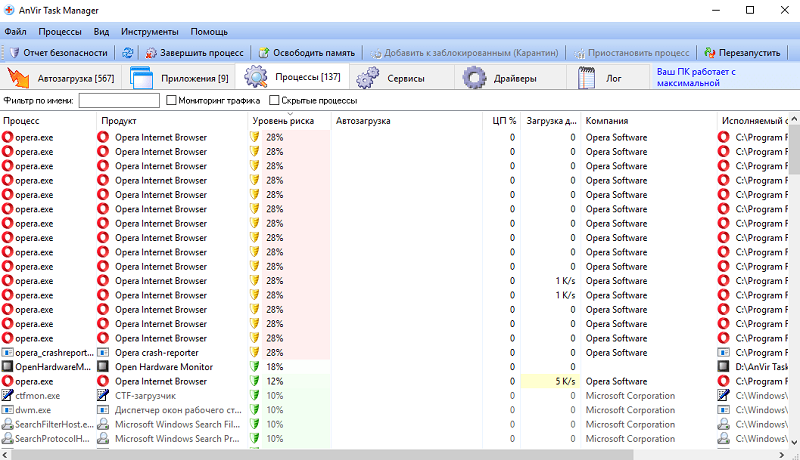The width and height of the screenshot is (800, 460).
Task: Click the yellow shield on the opera_crashreport row
Action: 255,352
